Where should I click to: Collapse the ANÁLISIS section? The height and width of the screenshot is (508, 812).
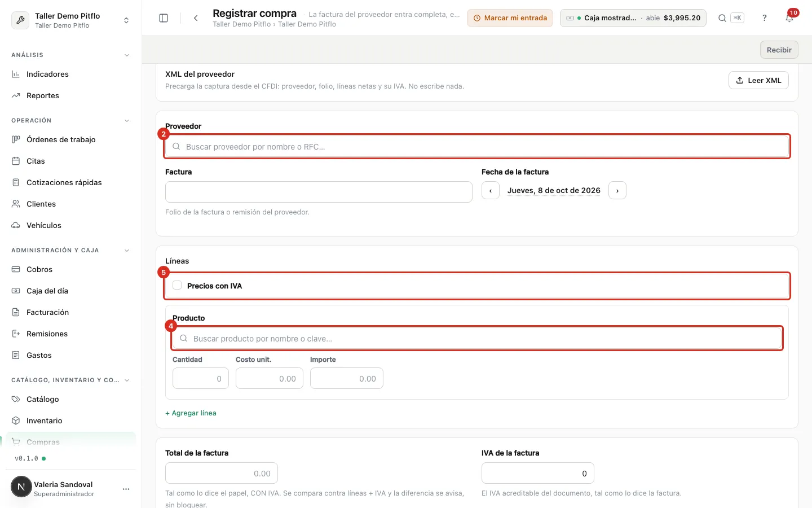click(x=127, y=55)
